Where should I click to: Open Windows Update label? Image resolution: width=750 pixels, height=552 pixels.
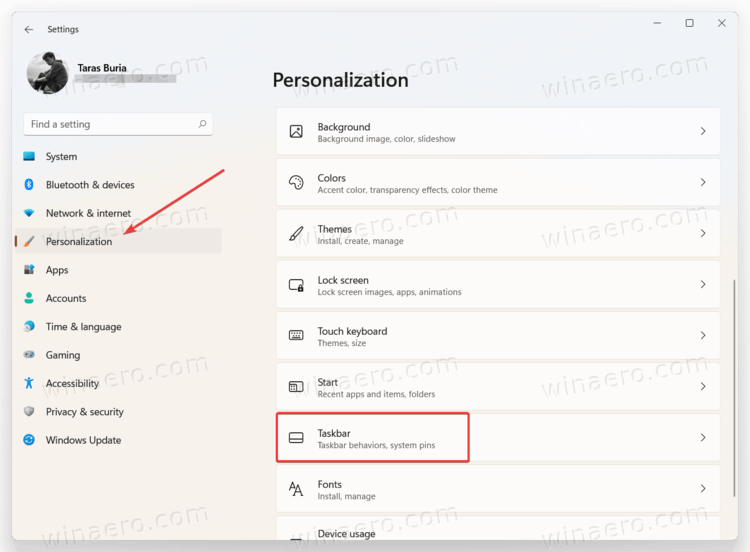point(83,440)
